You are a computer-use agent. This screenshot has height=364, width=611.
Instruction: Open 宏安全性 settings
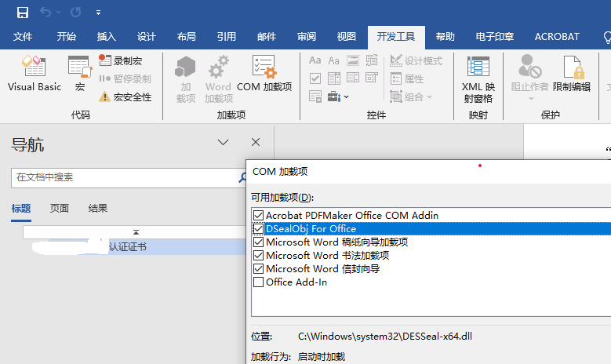(x=125, y=96)
